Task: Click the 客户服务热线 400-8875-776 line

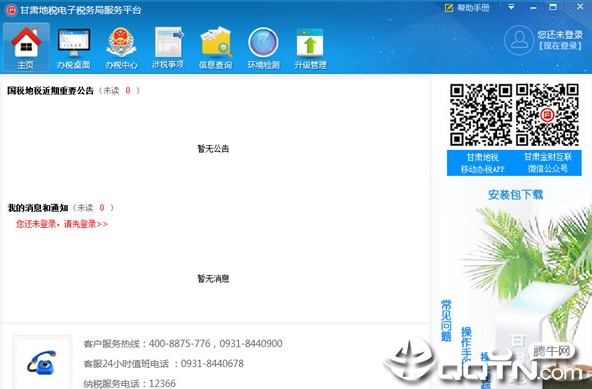Action: 183,343
